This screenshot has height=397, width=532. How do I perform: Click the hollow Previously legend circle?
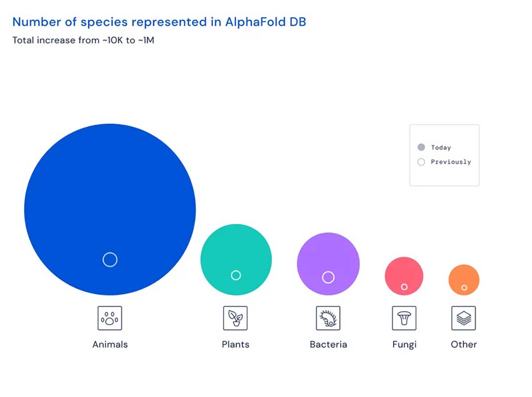[421, 162]
